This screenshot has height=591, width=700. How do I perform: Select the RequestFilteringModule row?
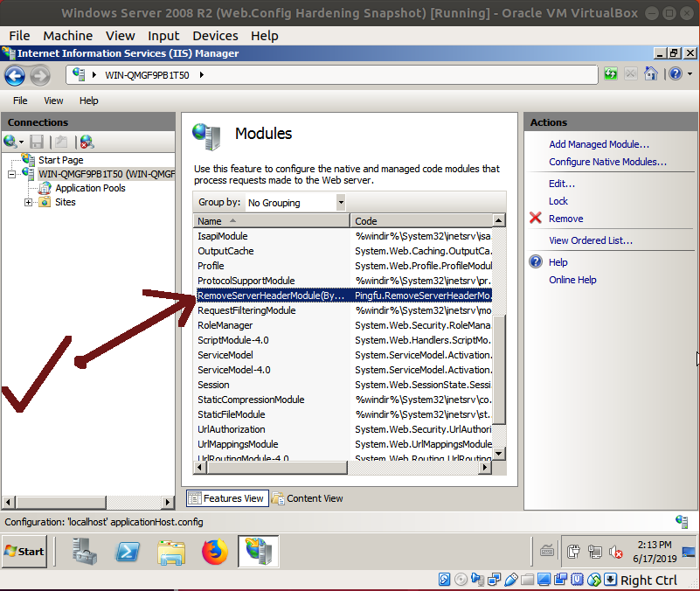click(343, 310)
